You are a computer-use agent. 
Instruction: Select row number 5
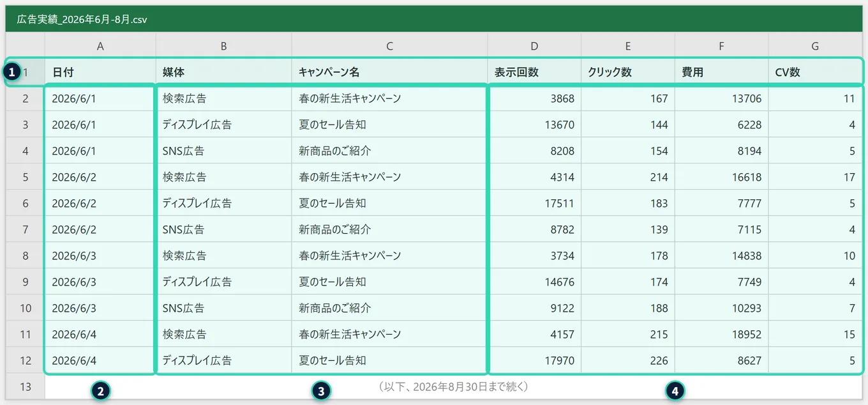pyautogui.click(x=26, y=177)
